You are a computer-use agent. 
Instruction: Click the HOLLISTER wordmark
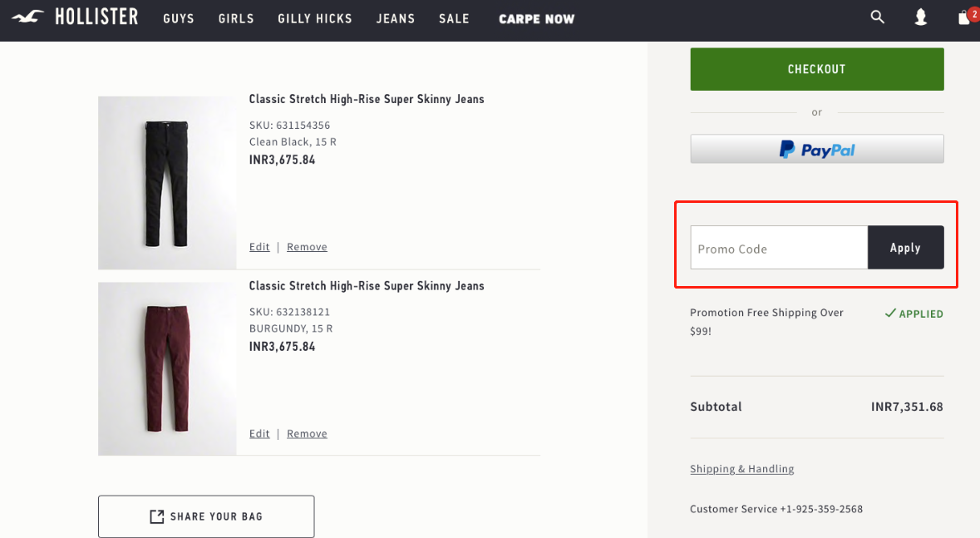[x=96, y=17]
